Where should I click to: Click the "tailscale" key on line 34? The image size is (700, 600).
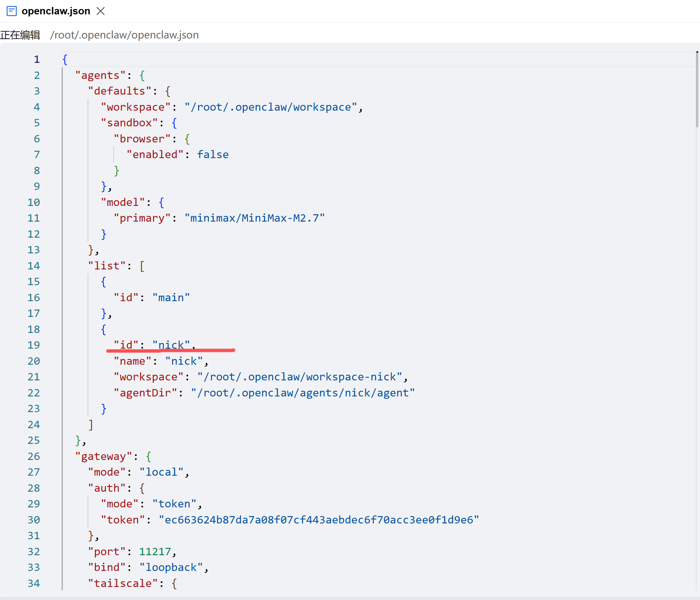click(123, 583)
